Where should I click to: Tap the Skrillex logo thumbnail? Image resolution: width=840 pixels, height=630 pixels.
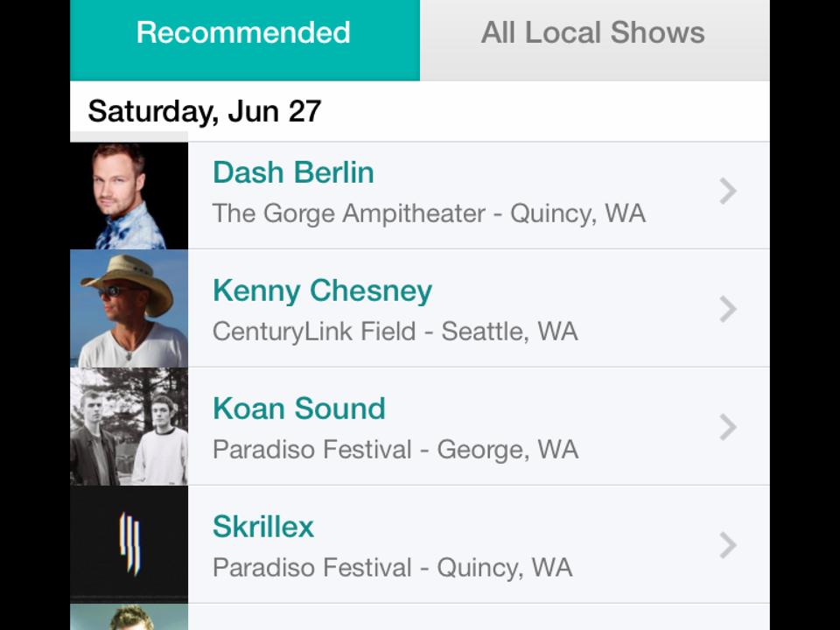129,544
